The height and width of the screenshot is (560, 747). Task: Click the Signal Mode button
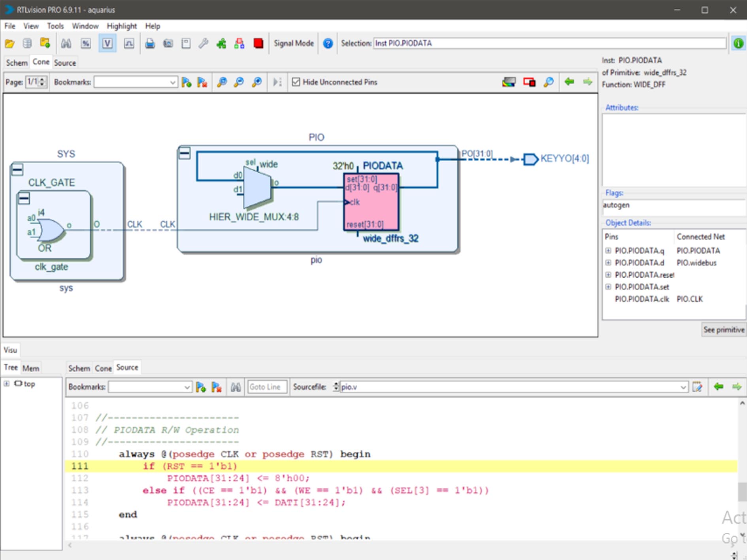(x=294, y=43)
